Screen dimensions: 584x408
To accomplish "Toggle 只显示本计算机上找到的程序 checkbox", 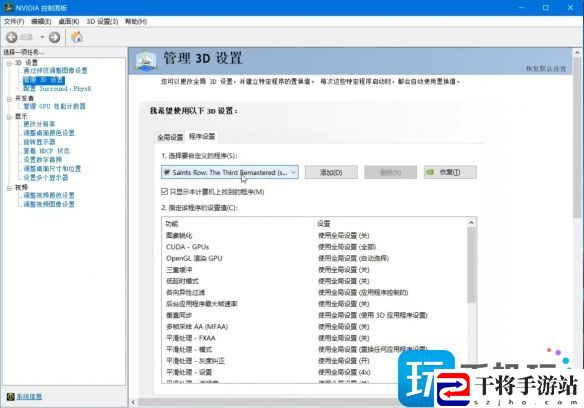I will [165, 192].
